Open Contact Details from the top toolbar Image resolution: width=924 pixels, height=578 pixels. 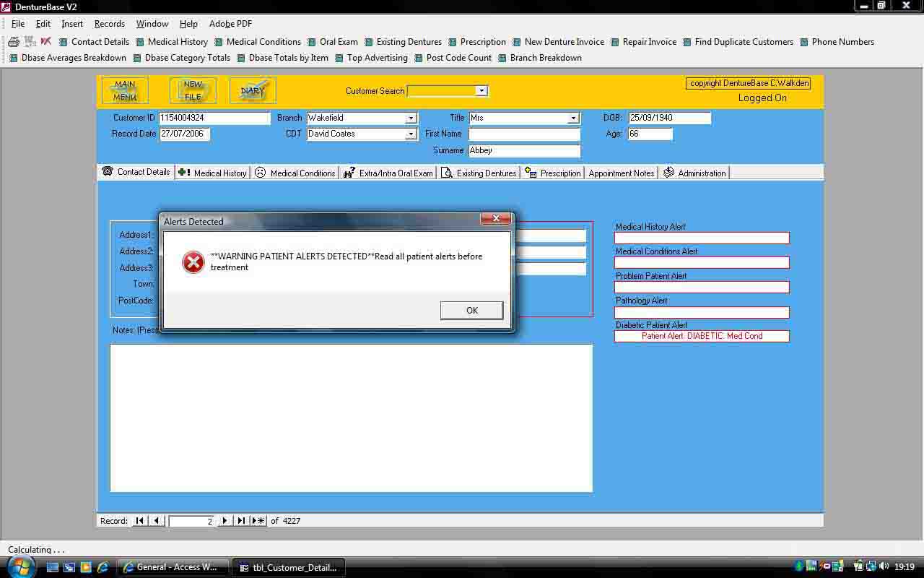click(95, 42)
